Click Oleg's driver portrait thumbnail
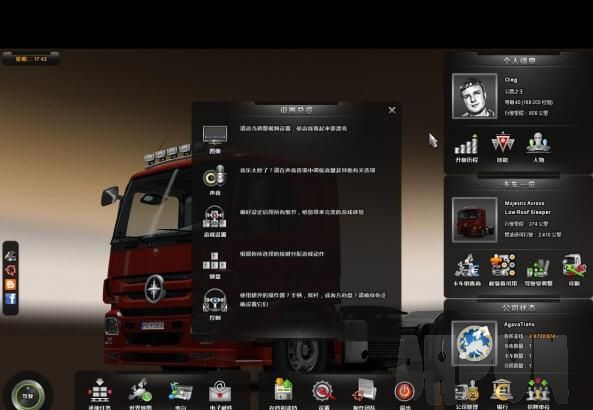593x410 pixels. [474, 96]
